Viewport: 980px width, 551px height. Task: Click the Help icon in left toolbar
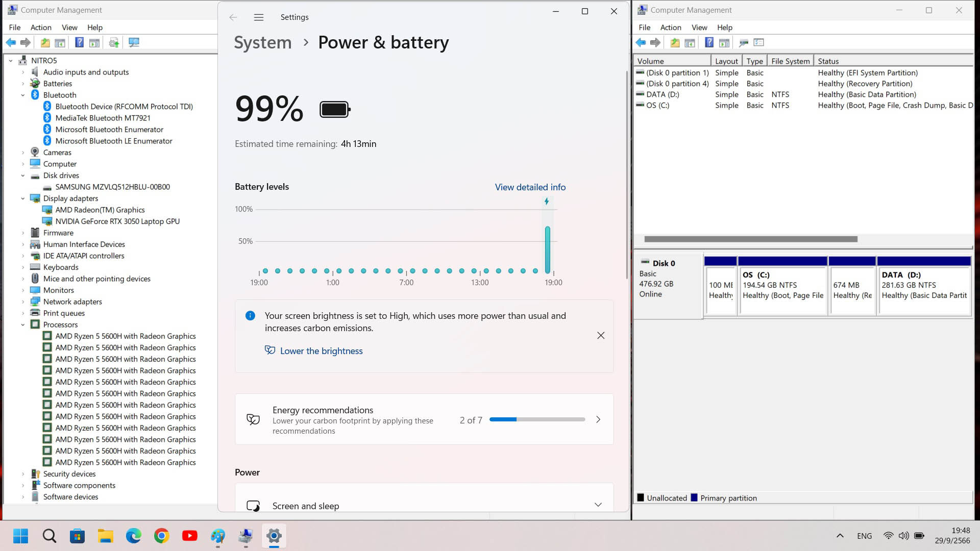point(79,42)
